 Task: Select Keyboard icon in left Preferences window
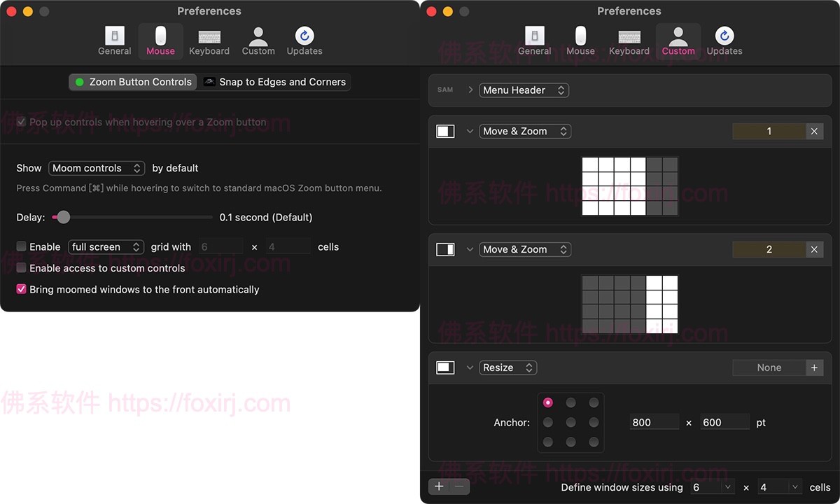[209, 41]
